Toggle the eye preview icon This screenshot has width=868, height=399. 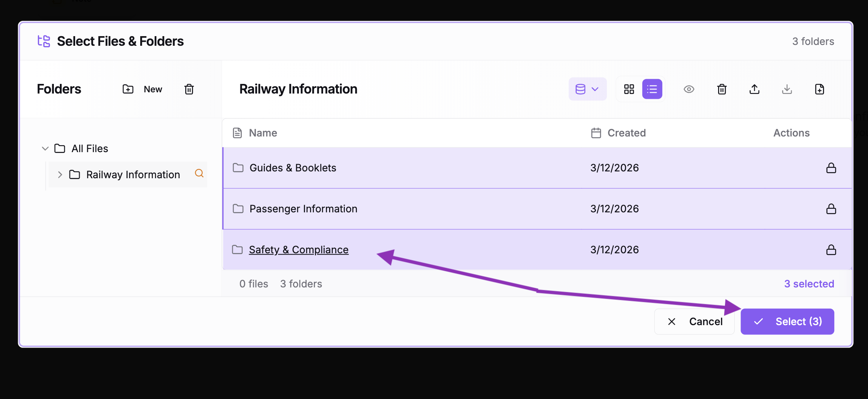coord(689,89)
